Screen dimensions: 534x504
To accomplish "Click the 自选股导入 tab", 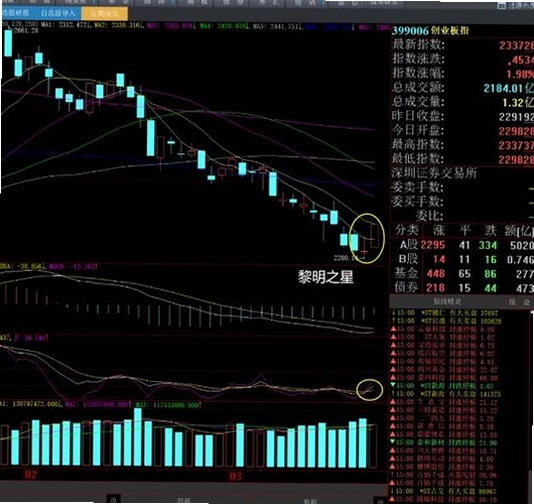I will click(x=58, y=14).
